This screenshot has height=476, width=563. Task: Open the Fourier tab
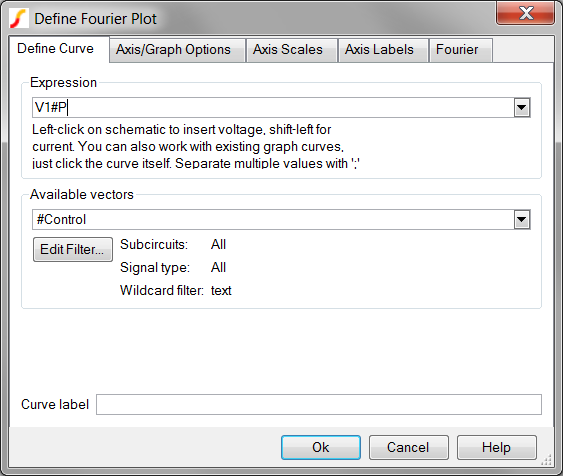click(x=457, y=50)
